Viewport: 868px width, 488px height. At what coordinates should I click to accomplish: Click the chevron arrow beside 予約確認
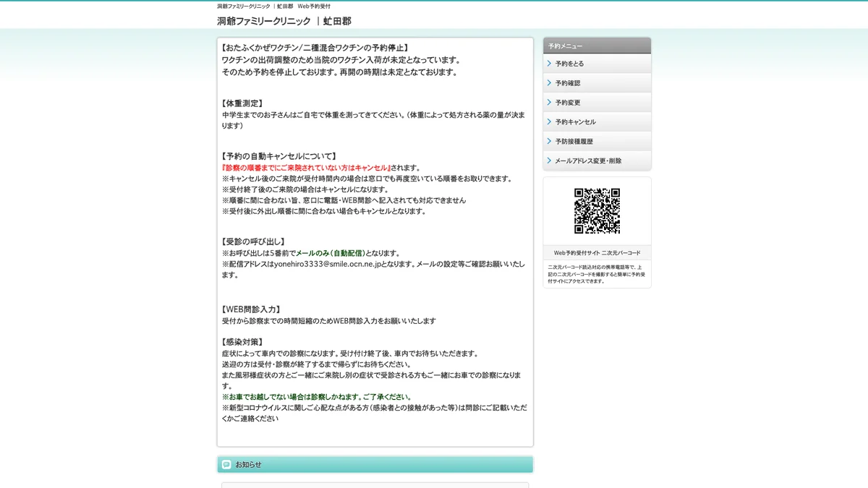pos(550,83)
